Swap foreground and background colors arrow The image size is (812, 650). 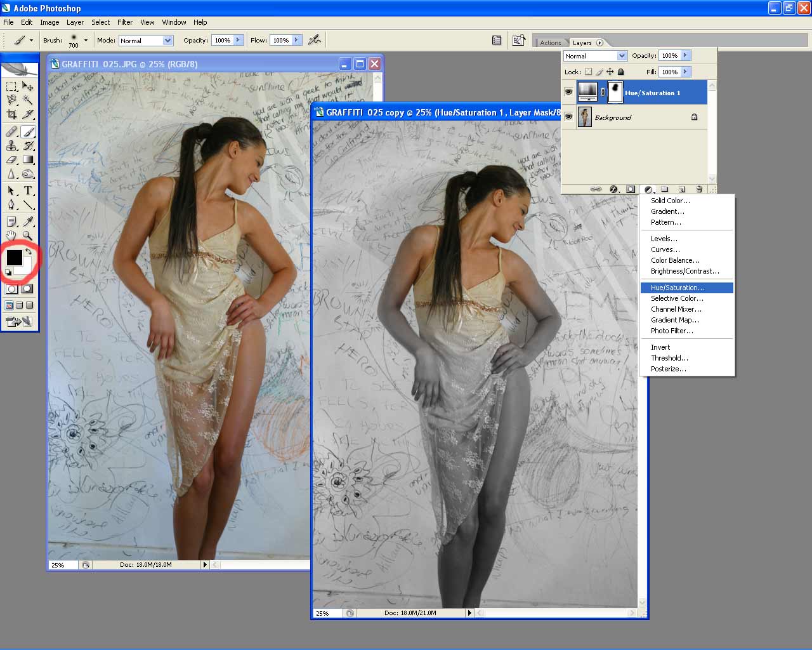pos(29,252)
